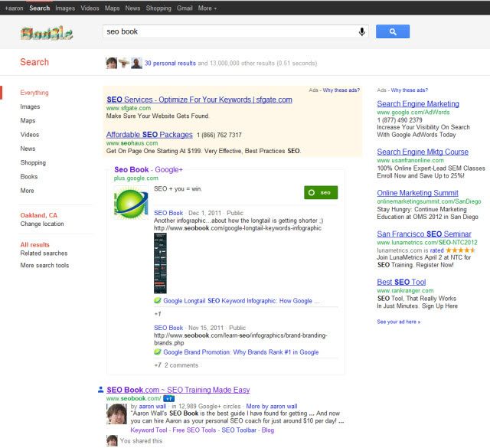The image size is (490, 448).
Task: Select Shopping in top navigation bar
Action: [158, 8]
